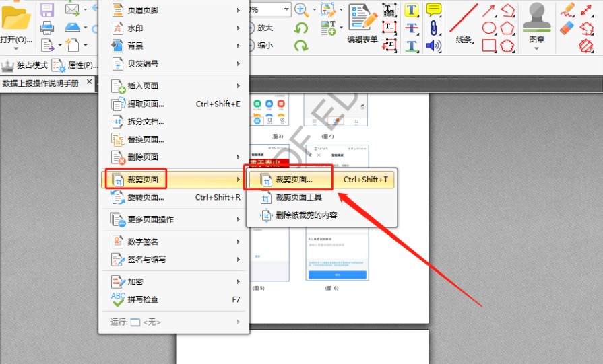This screenshot has height=364, width=603.
Task: Click the Email envelope icon
Action: coord(72,9)
